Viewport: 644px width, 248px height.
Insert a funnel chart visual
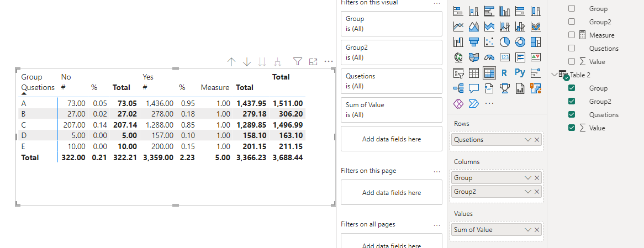pos(473,42)
